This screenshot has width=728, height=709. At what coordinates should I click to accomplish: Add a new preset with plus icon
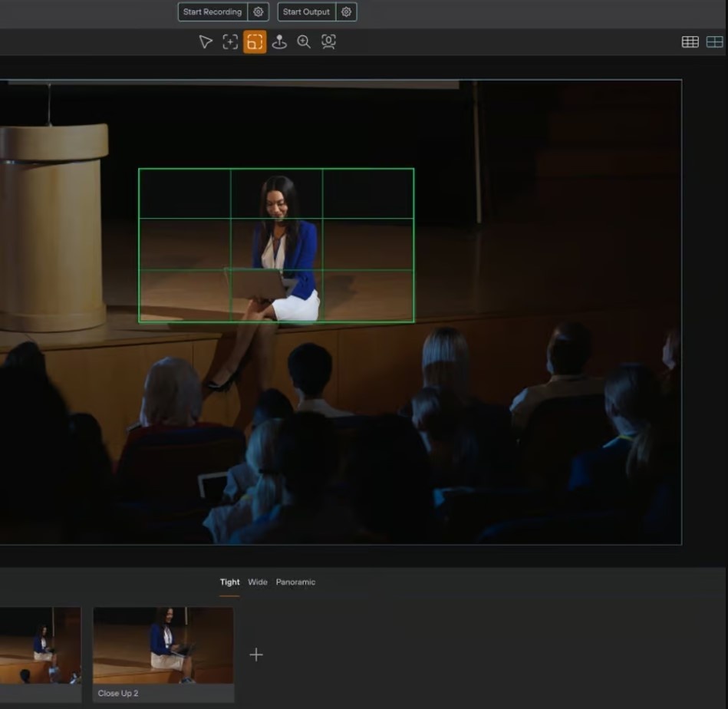click(256, 655)
